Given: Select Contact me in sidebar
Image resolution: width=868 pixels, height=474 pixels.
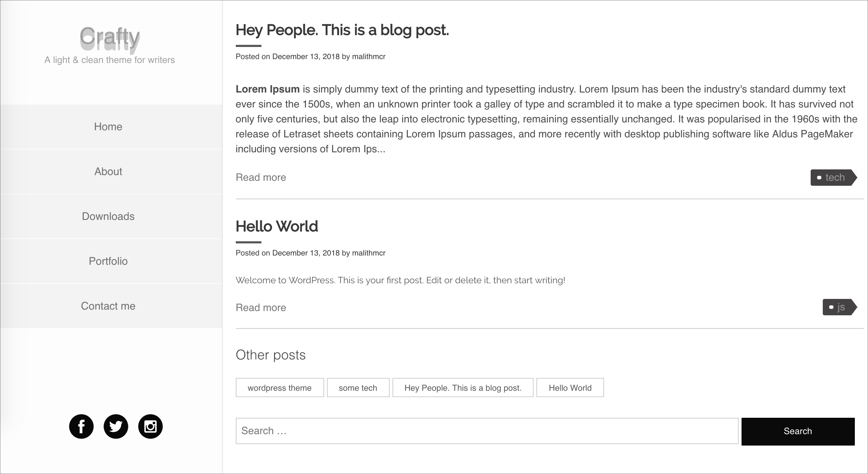Looking at the screenshot, I should tap(108, 306).
